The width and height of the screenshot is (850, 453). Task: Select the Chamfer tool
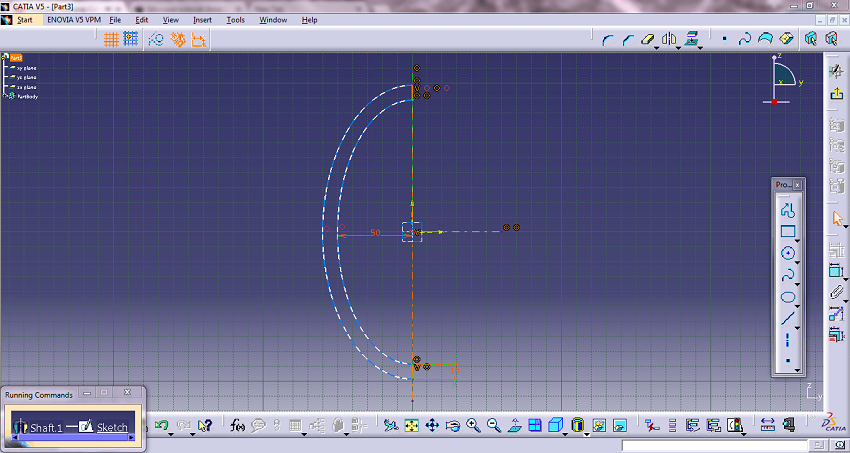[x=628, y=40]
